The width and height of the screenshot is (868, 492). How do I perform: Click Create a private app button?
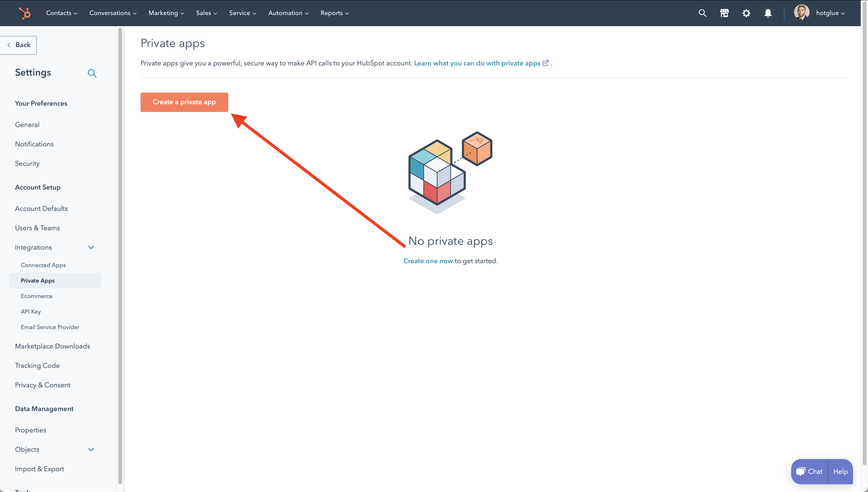click(184, 102)
